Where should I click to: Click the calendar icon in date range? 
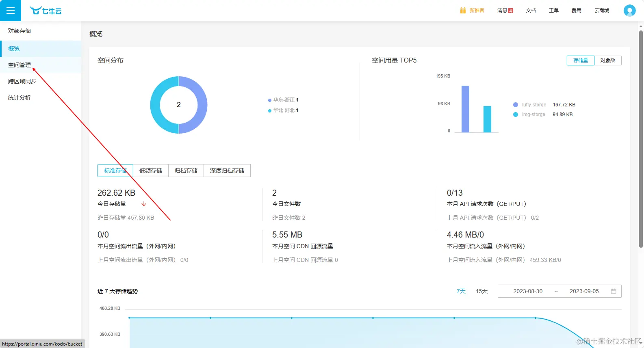[614, 291]
